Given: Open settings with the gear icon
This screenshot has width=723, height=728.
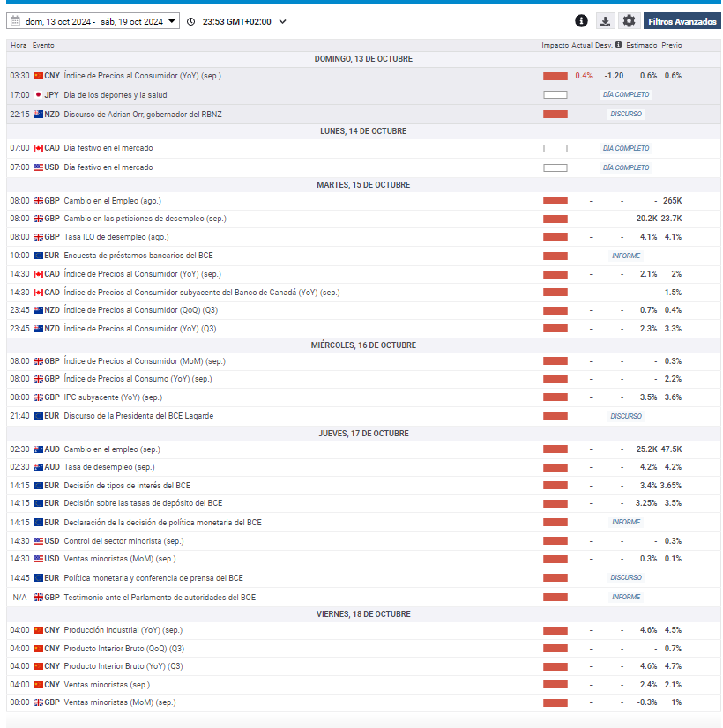Looking at the screenshot, I should tap(629, 21).
